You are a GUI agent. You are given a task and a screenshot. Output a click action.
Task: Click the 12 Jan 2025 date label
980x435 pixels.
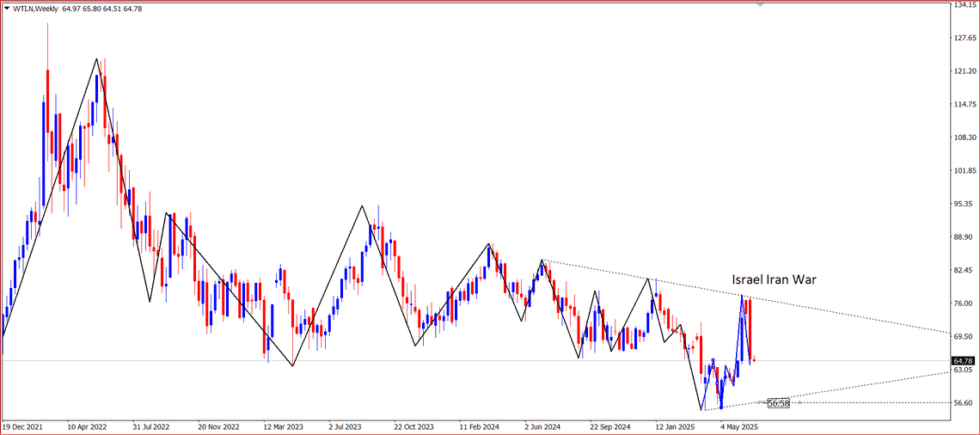[677, 426]
